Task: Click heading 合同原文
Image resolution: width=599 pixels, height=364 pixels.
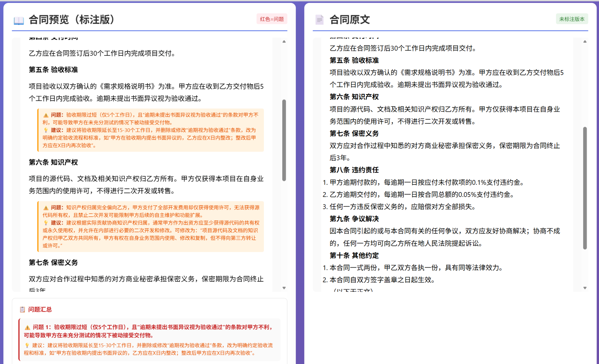Action: point(350,20)
